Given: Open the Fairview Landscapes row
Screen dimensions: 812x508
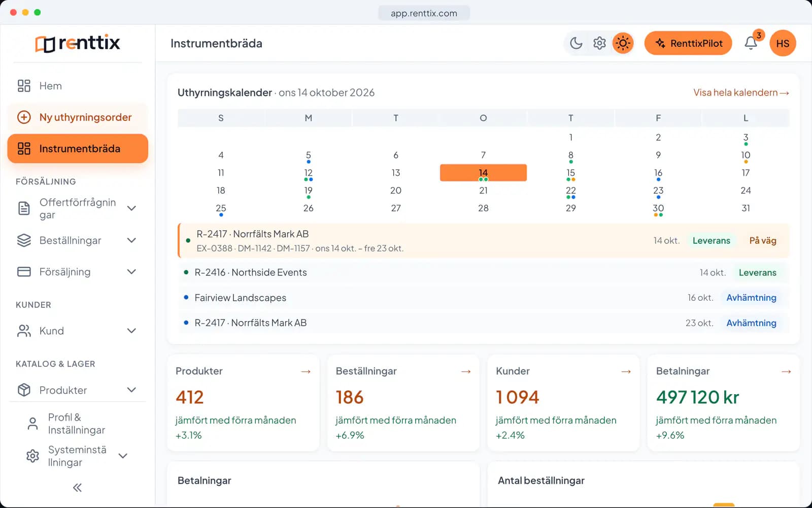Looking at the screenshot, I should 484,298.
